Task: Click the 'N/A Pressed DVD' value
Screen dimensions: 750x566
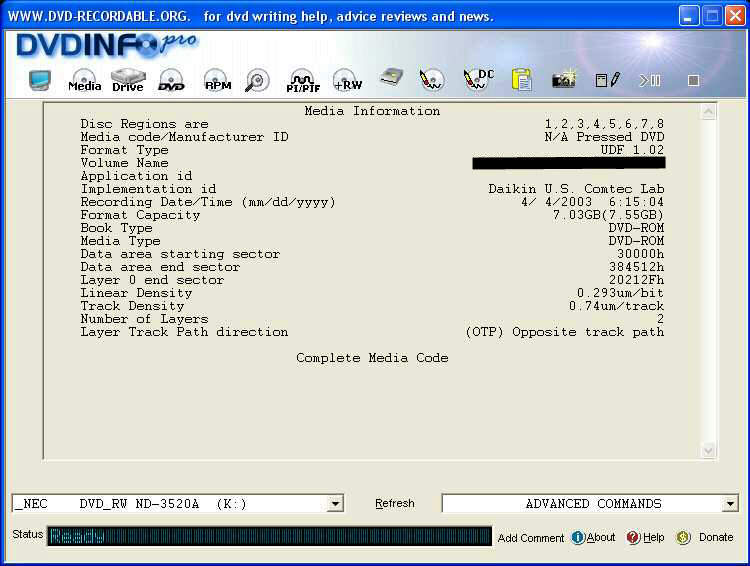Action: tap(604, 137)
